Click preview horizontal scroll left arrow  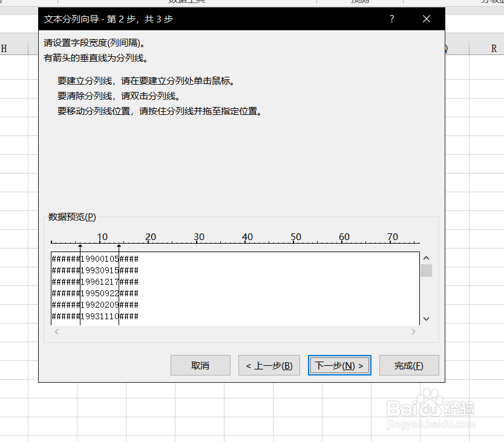57,331
